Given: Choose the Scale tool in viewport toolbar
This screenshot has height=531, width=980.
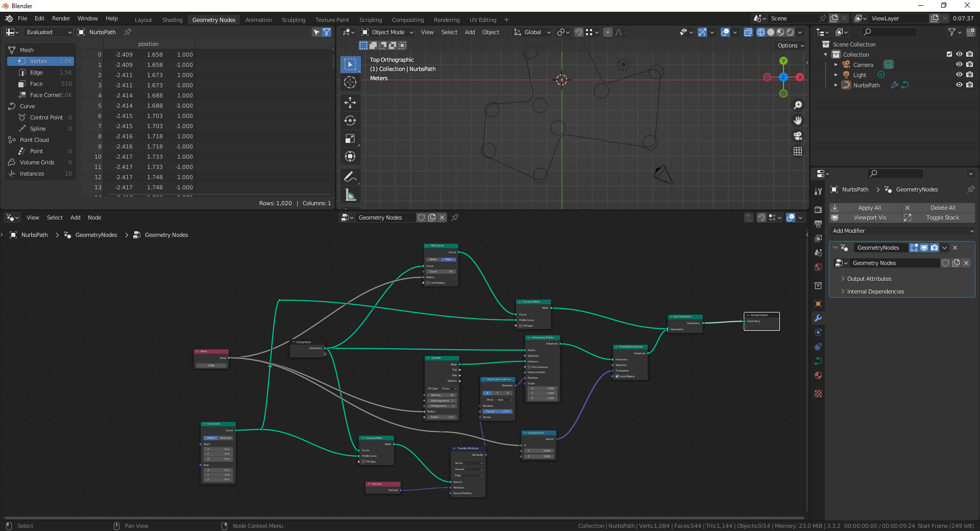Looking at the screenshot, I should (350, 138).
